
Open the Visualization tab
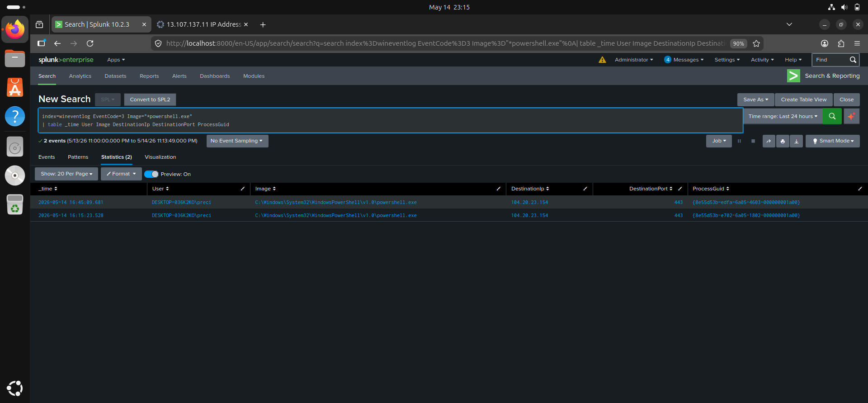[160, 157]
